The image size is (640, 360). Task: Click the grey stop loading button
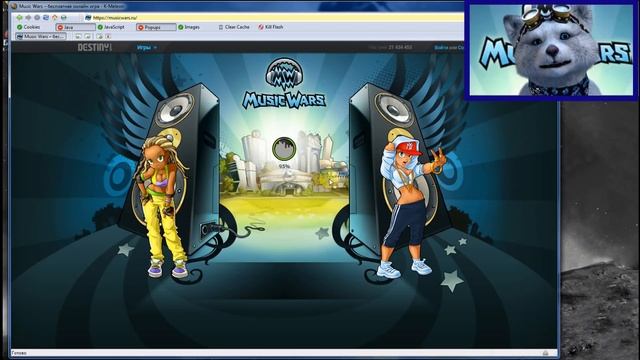37,18
